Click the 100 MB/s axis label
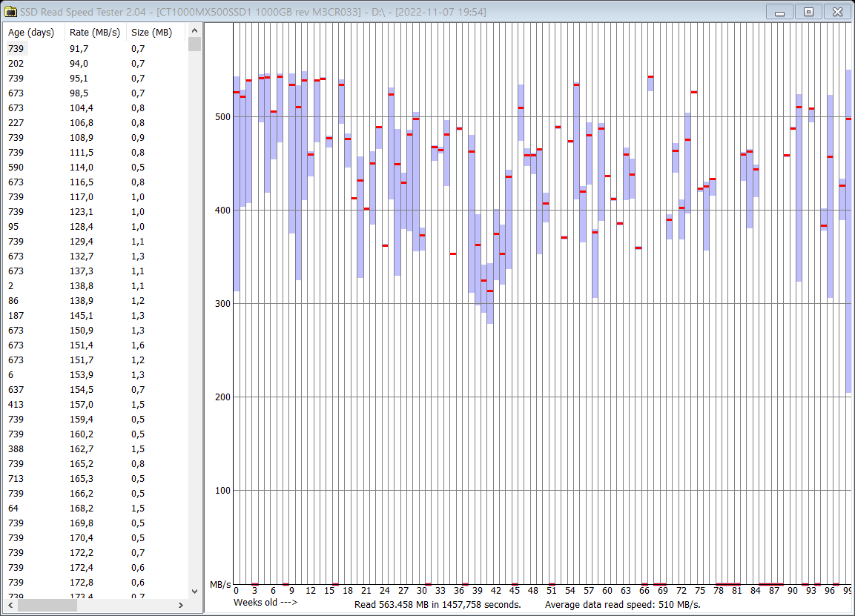 pyautogui.click(x=222, y=491)
